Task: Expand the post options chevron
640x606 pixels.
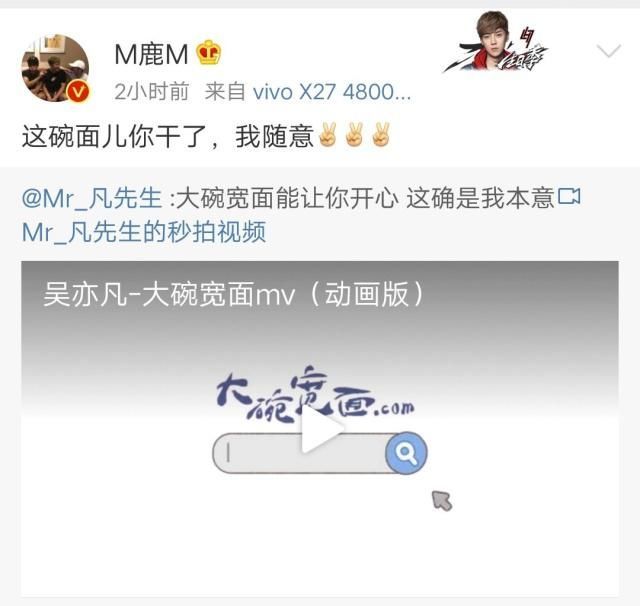Action: [608, 51]
